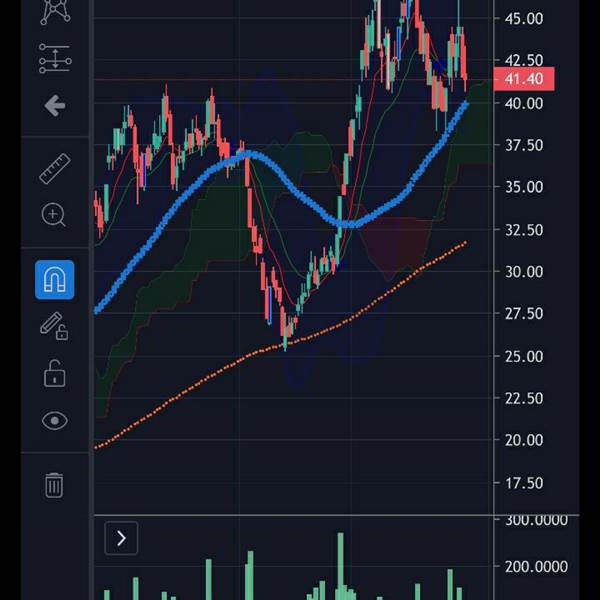Image resolution: width=600 pixels, height=600 pixels.
Task: Expand the volume indicator legend chevron
Action: 121,538
